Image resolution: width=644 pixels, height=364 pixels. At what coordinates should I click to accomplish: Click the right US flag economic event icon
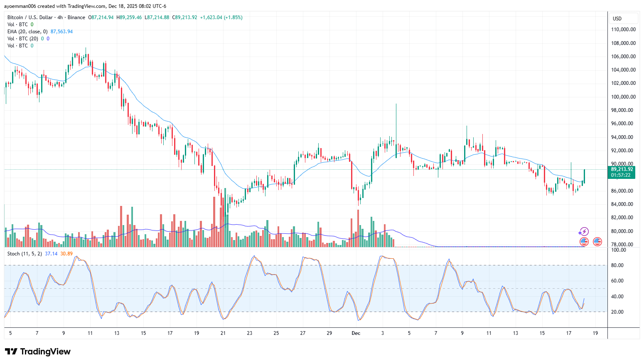[x=597, y=241]
